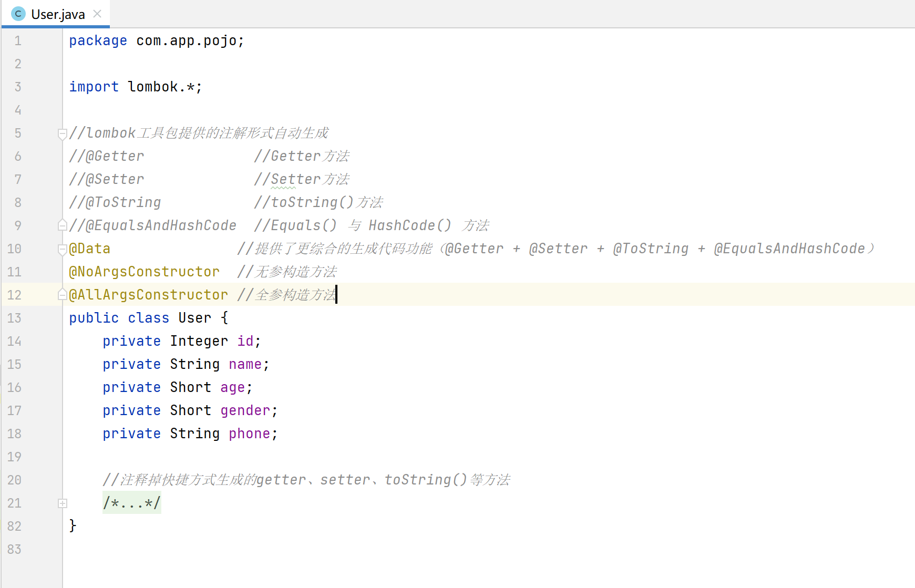Image resolution: width=915 pixels, height=588 pixels.
Task: Click the field name id
Action: pyautogui.click(x=245, y=341)
